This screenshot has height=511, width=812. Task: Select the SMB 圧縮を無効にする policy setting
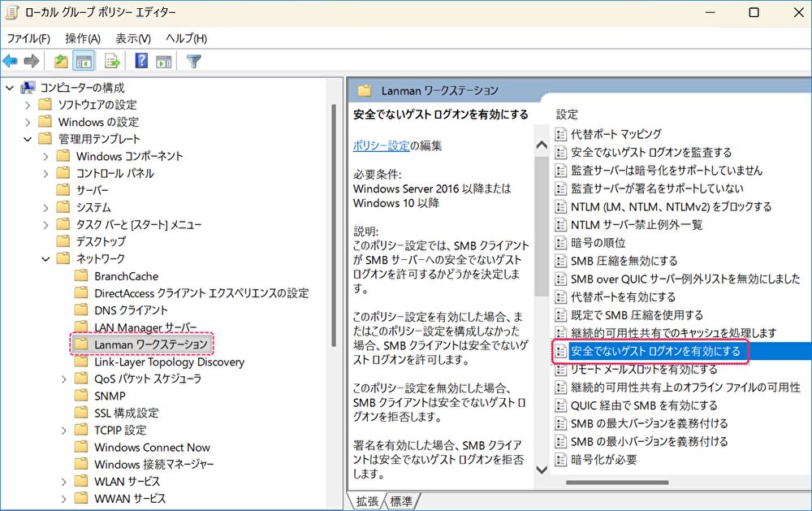[624, 261]
